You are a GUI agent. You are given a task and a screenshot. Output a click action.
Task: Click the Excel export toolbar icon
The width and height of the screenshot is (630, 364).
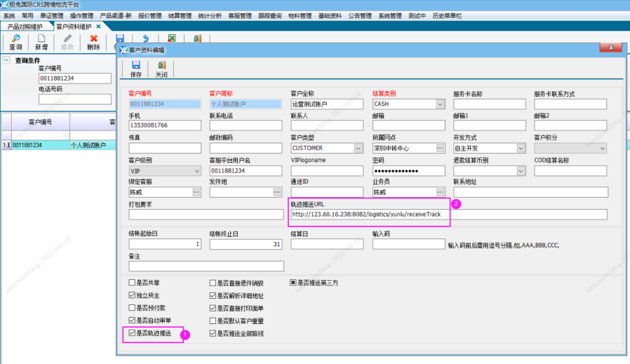tap(172, 38)
